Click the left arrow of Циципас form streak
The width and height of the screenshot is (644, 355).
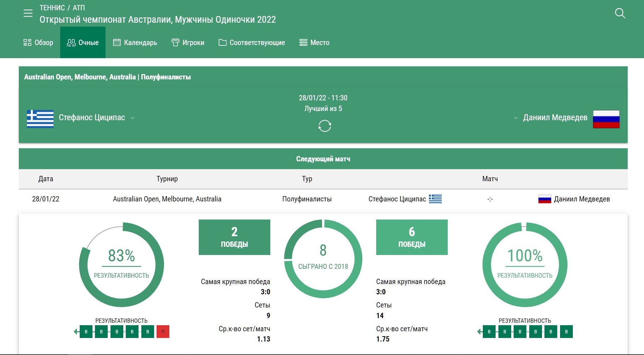click(x=76, y=332)
